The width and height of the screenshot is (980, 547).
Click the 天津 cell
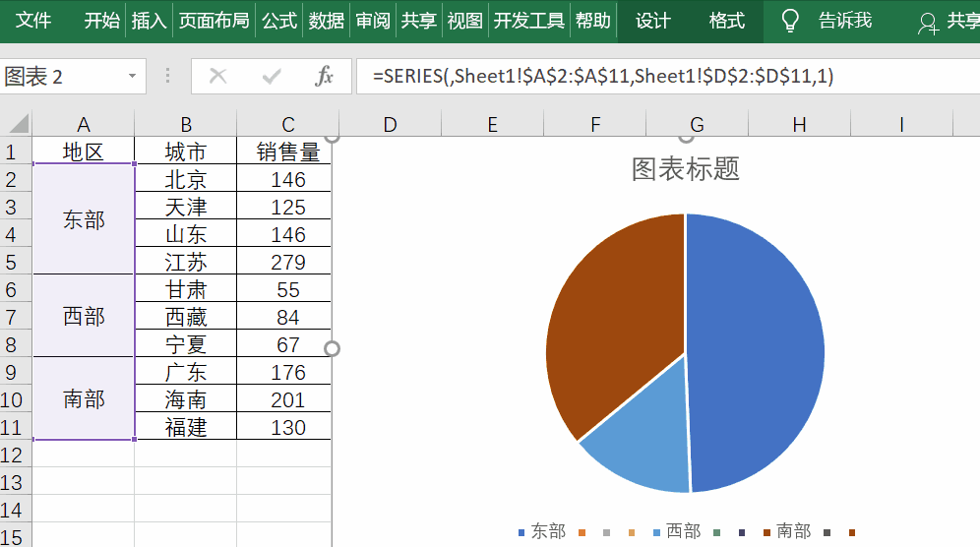186,207
